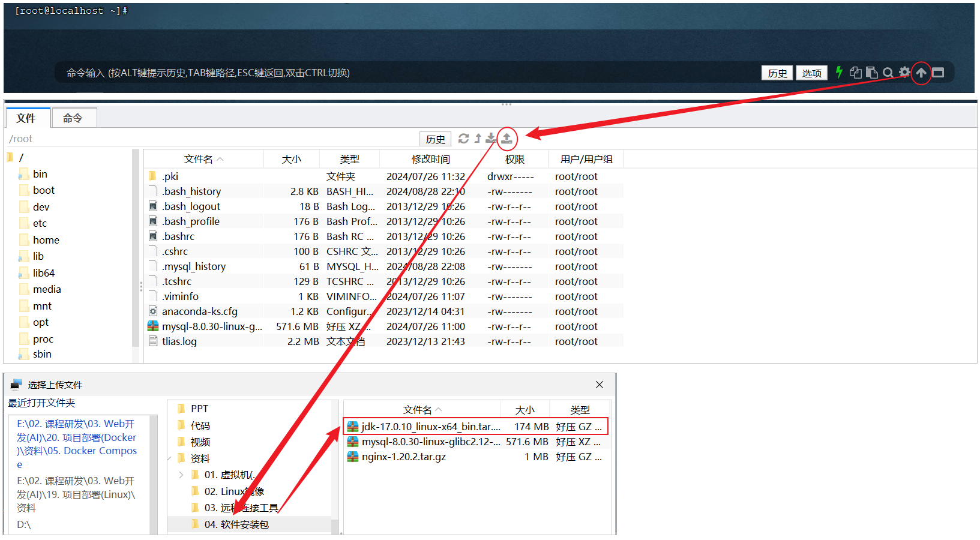Click the command input field
The width and height of the screenshot is (980, 540).
coord(408,73)
